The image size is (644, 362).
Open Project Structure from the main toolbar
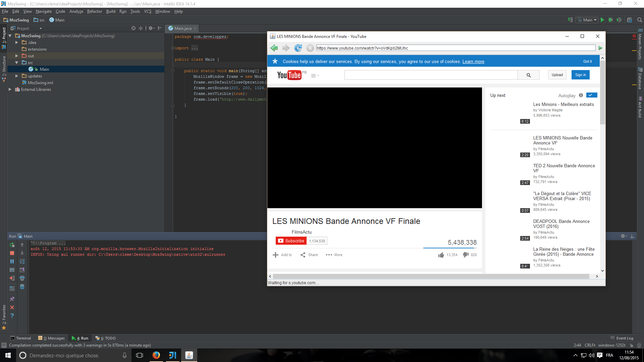tap(630, 20)
